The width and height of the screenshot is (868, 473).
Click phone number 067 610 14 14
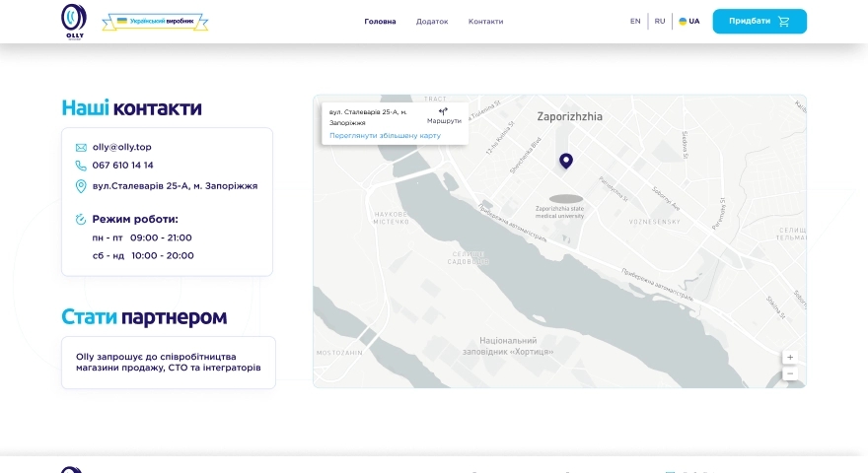123,166
